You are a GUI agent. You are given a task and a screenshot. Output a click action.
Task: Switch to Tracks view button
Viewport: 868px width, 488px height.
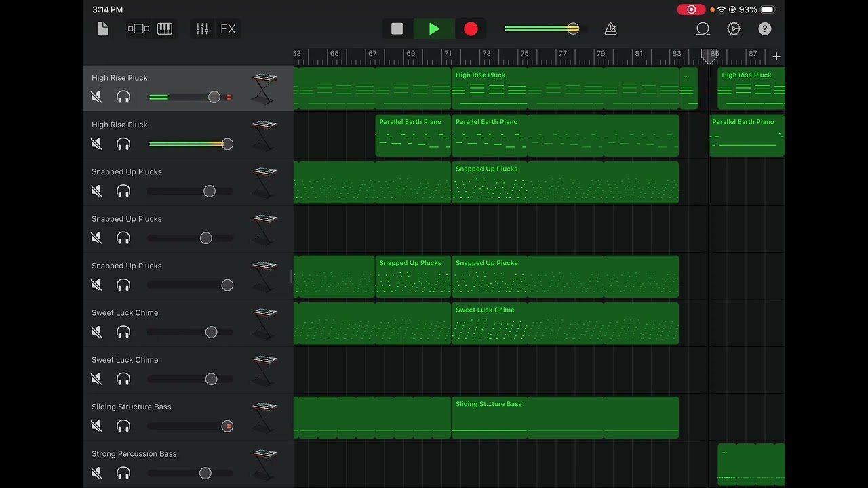click(138, 28)
